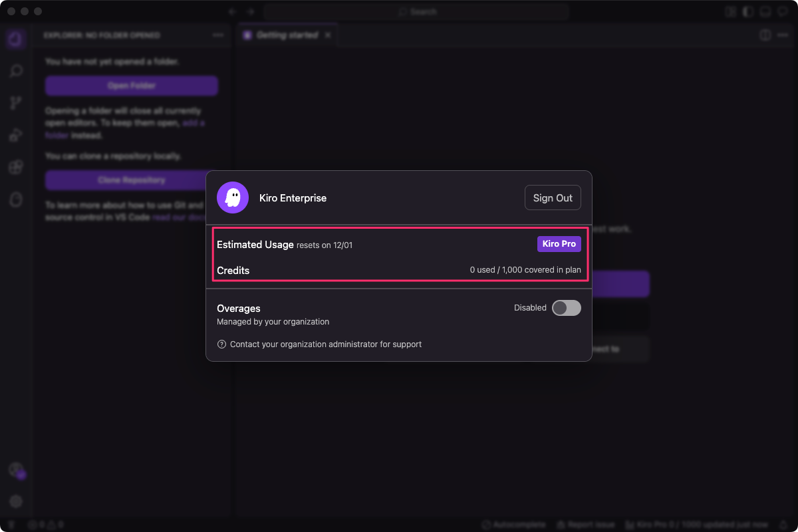Image resolution: width=798 pixels, height=532 pixels.
Task: Open the Search view in activity bar
Action: (16, 71)
